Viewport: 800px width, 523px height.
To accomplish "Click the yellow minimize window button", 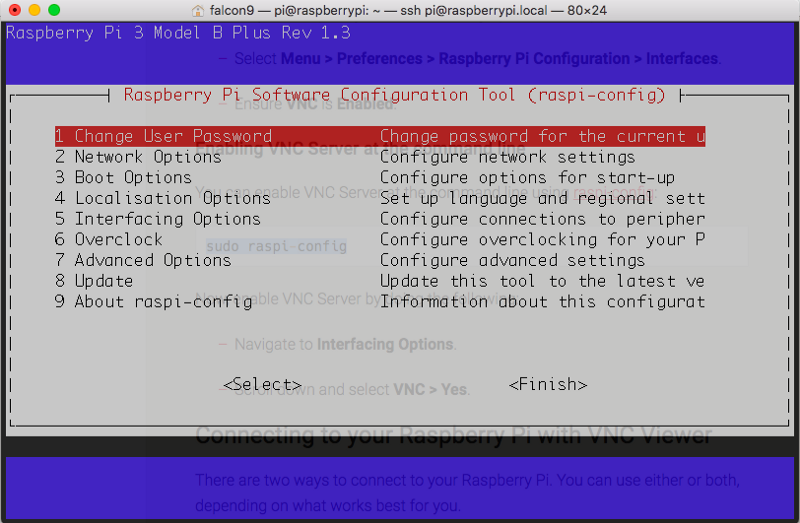I will 34,9.
